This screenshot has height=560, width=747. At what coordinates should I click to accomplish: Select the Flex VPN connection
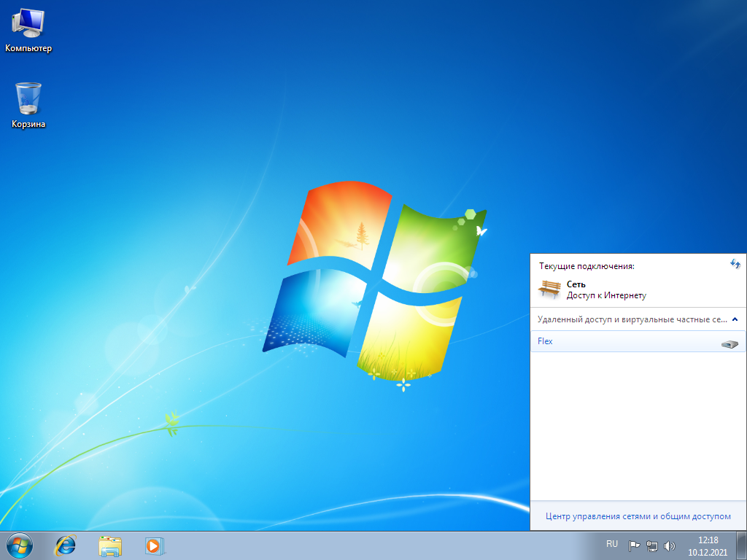point(638,341)
